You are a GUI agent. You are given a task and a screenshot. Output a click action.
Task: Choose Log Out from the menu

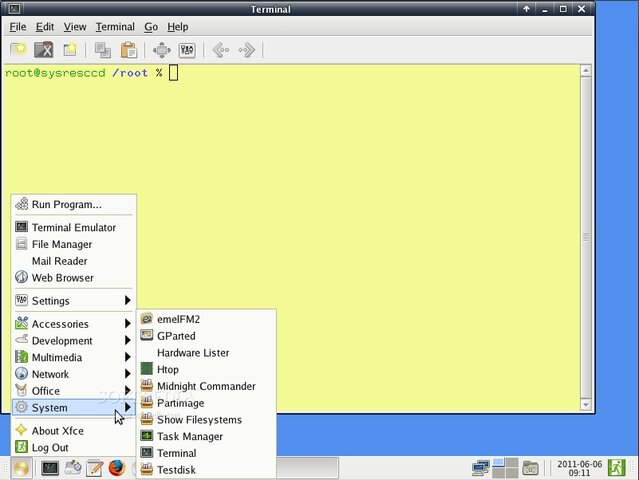click(x=74, y=447)
